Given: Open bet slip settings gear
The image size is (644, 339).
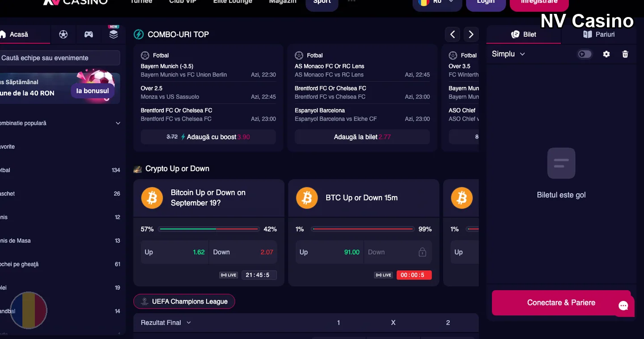Looking at the screenshot, I should pyautogui.click(x=606, y=54).
